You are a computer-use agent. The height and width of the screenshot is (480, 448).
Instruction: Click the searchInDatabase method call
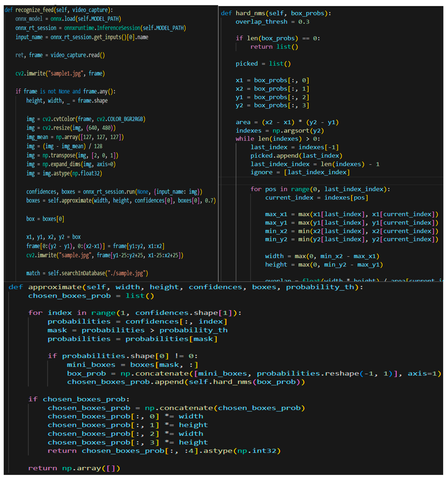pyautogui.click(x=83, y=273)
